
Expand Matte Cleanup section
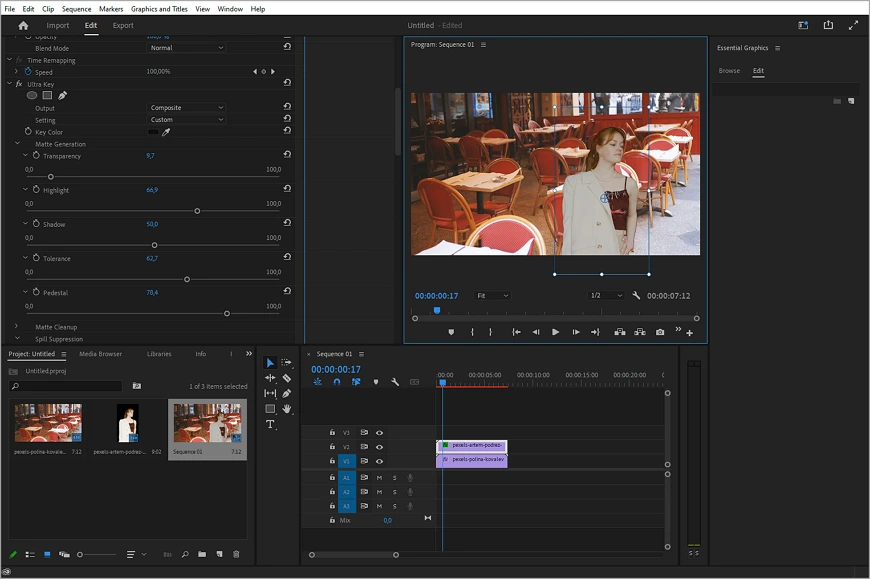16,326
